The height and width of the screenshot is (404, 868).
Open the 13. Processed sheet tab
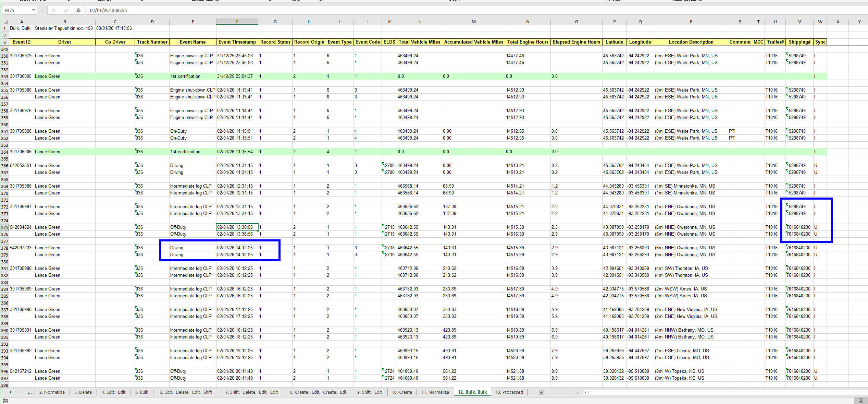[509, 392]
